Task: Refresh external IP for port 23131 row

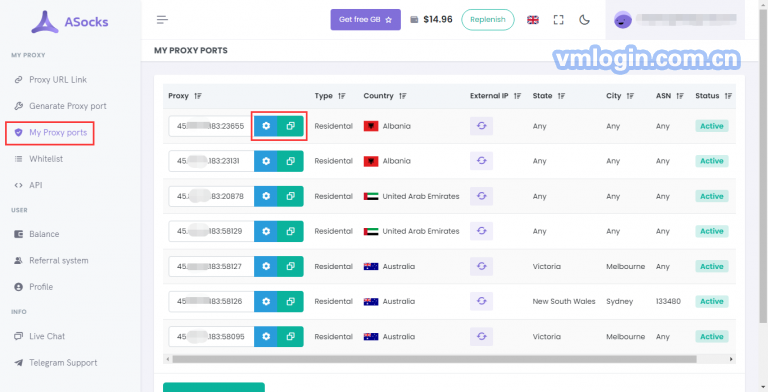Action: 481,161
